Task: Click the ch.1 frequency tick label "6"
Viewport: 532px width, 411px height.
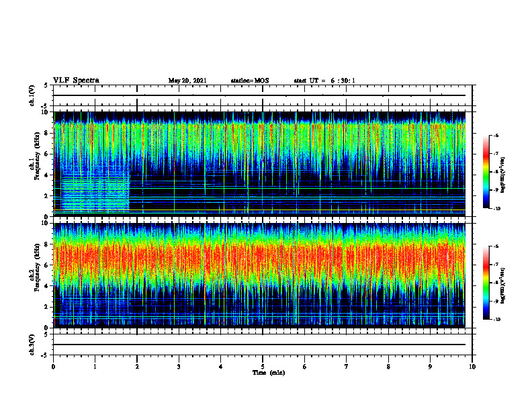Action: click(x=47, y=154)
